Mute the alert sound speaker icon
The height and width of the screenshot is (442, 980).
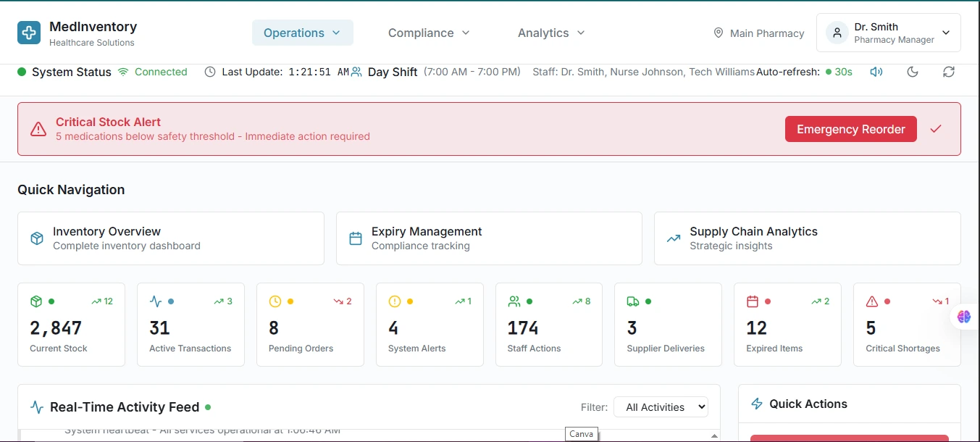[876, 72]
